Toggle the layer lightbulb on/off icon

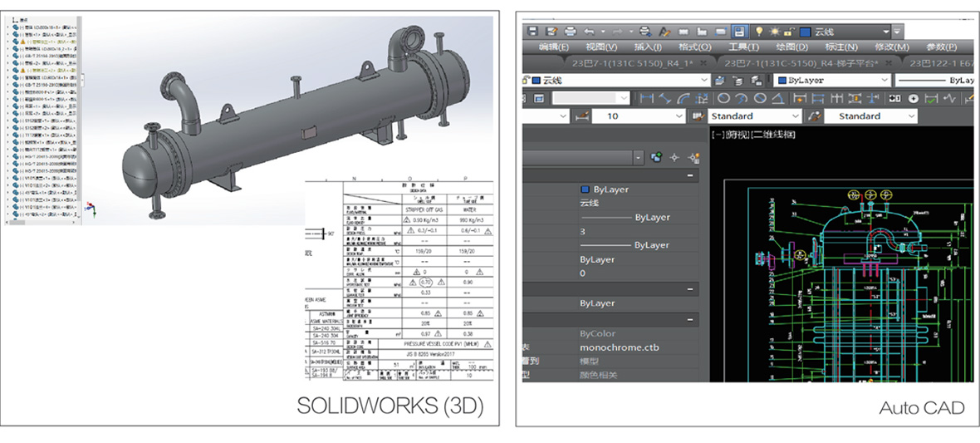point(757,32)
